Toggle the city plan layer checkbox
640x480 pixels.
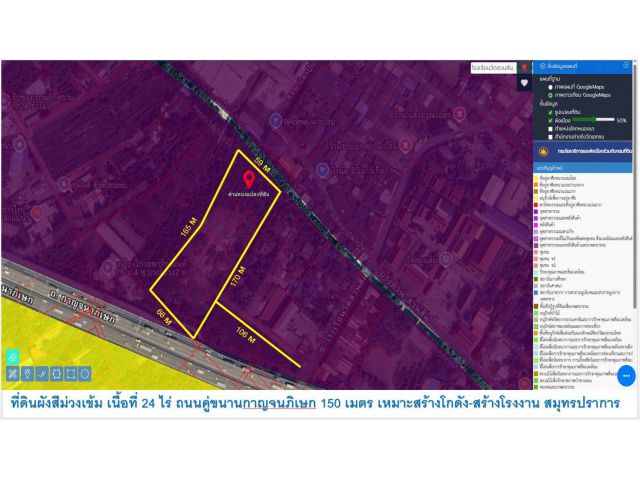click(550, 120)
